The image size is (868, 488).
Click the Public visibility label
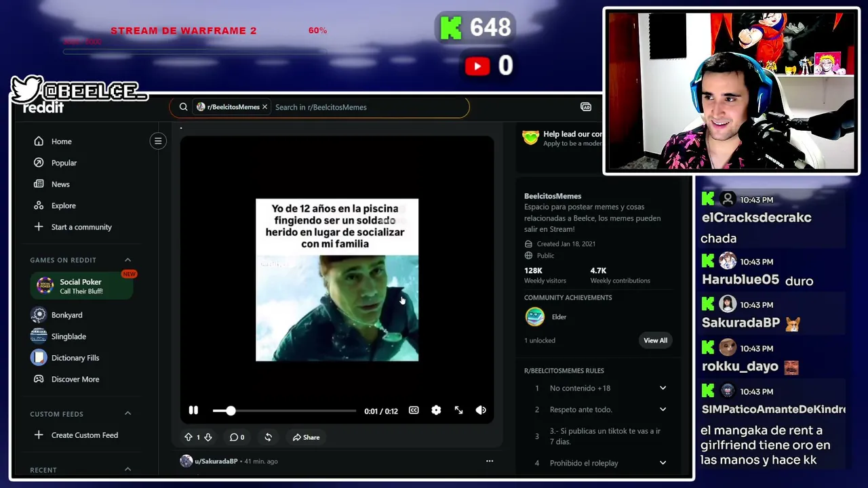tap(546, 256)
